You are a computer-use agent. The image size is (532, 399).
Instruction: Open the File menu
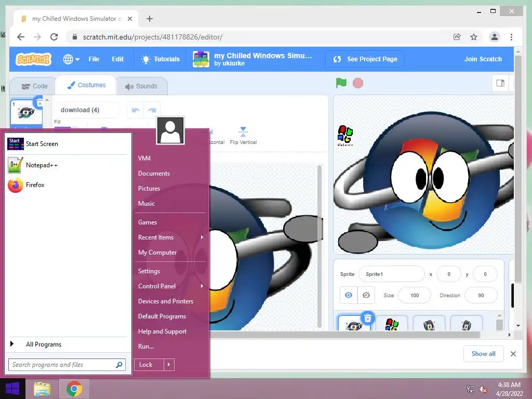94,59
